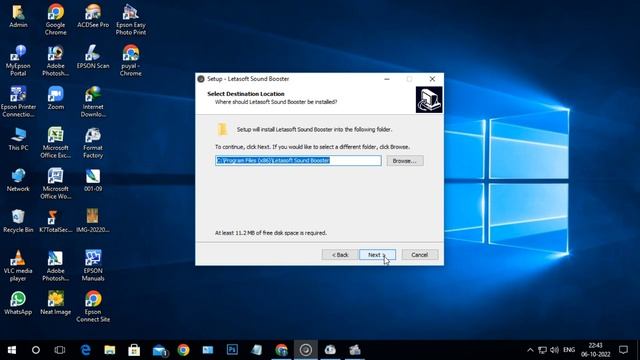The height and width of the screenshot is (360, 640).
Task: Cancel the Letasoft Sound Booster setup
Action: (x=420, y=255)
